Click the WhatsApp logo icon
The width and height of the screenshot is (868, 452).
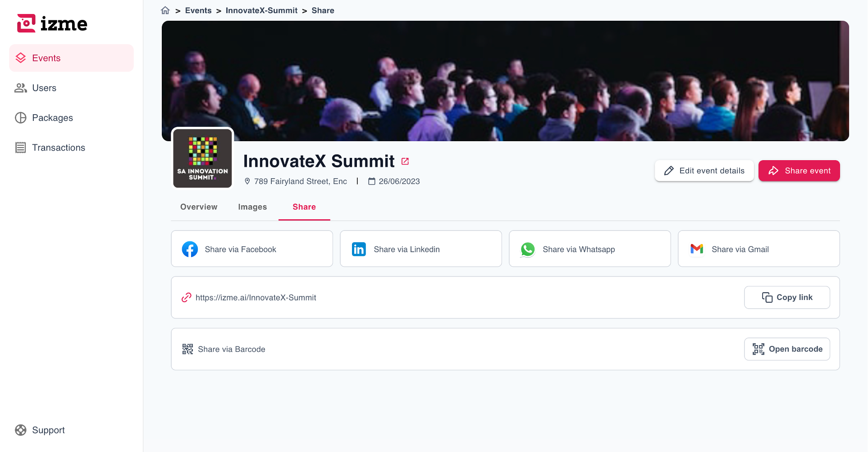pos(528,249)
